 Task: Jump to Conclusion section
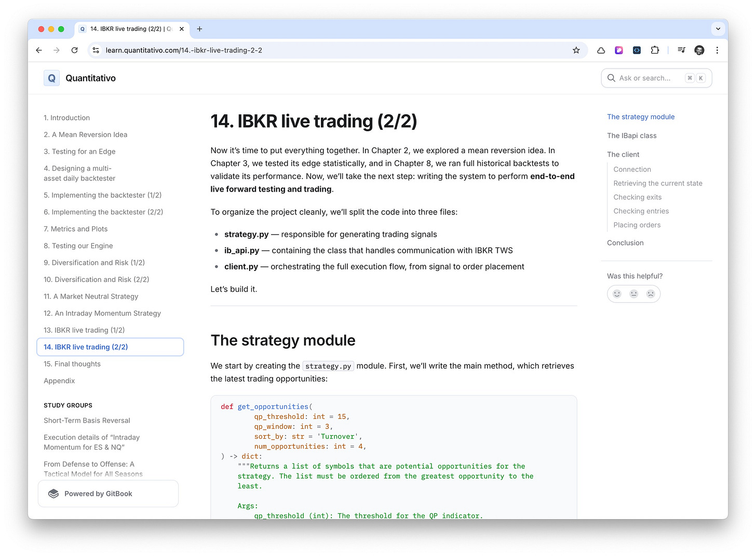coord(625,242)
